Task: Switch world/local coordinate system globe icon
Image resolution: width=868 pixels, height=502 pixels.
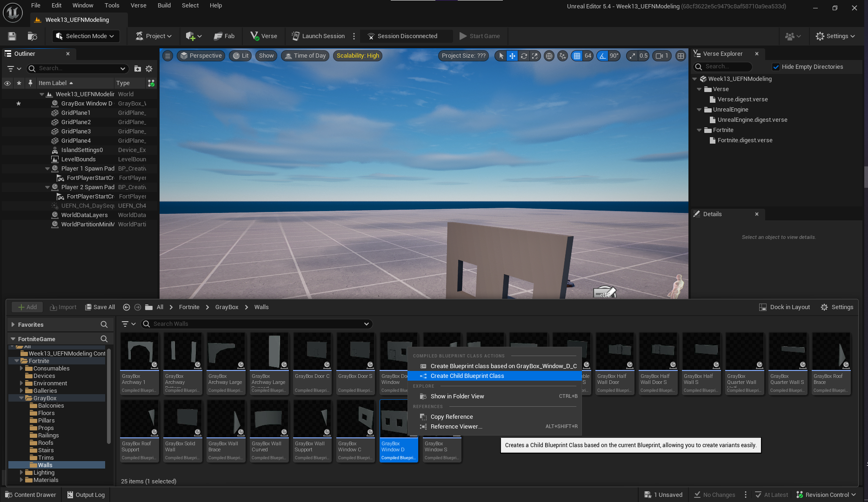Action: [x=549, y=56]
